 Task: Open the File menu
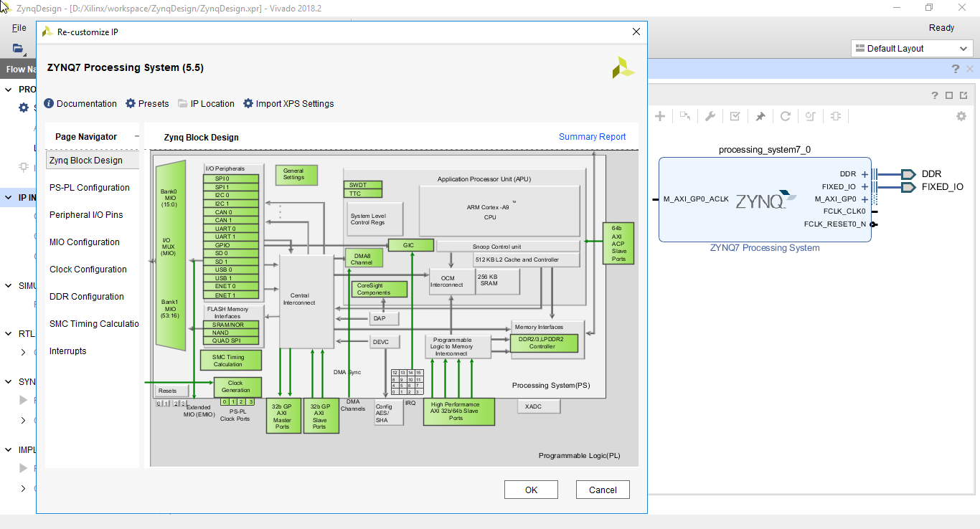(19, 28)
